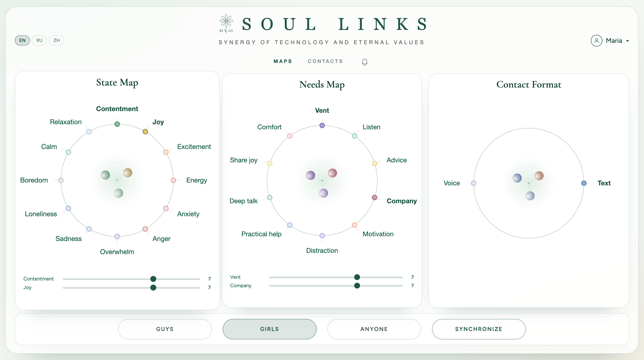Screen dimensions: 644x360
Task: Select the Energy node dot
Action: tap(173, 180)
